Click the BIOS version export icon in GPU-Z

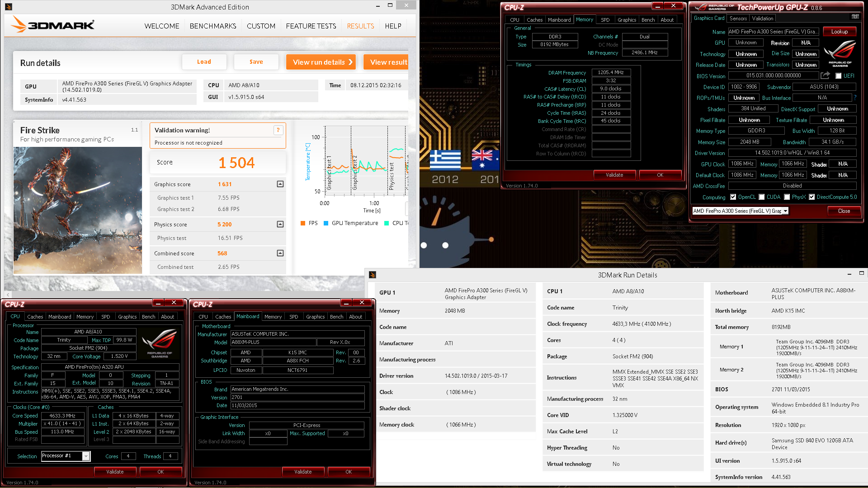click(x=825, y=75)
